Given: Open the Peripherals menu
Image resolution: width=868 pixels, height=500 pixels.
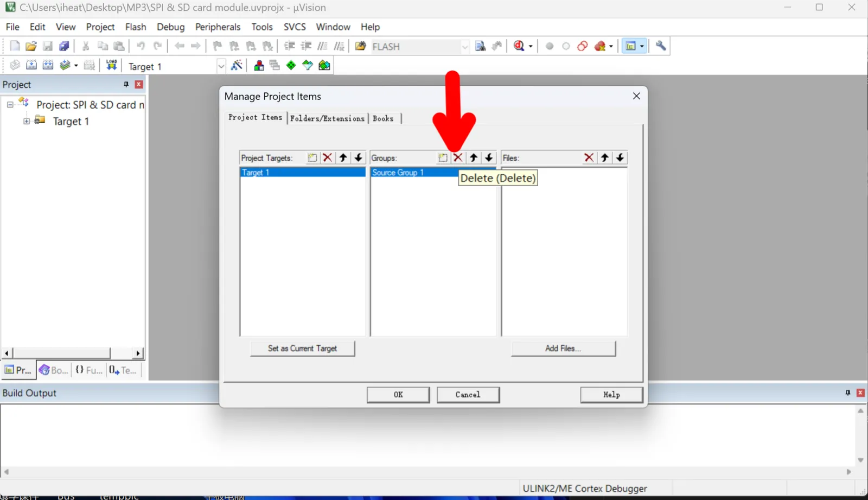Looking at the screenshot, I should 218,27.
